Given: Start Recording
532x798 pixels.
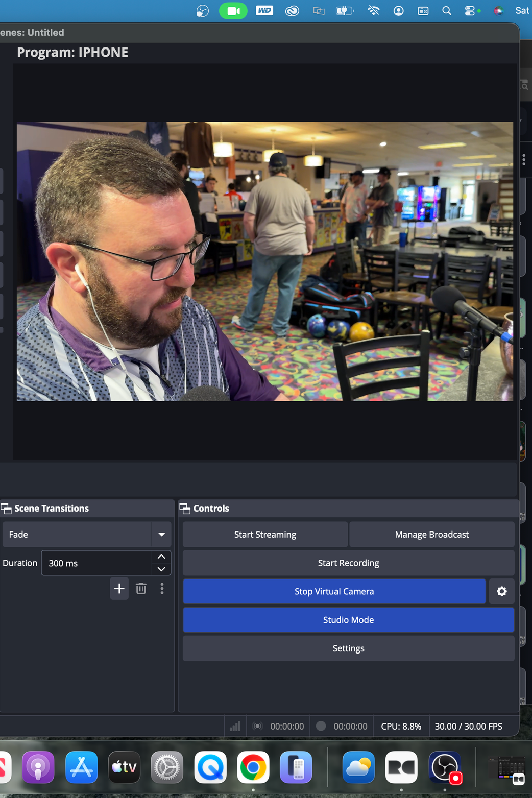Looking at the screenshot, I should [348, 563].
